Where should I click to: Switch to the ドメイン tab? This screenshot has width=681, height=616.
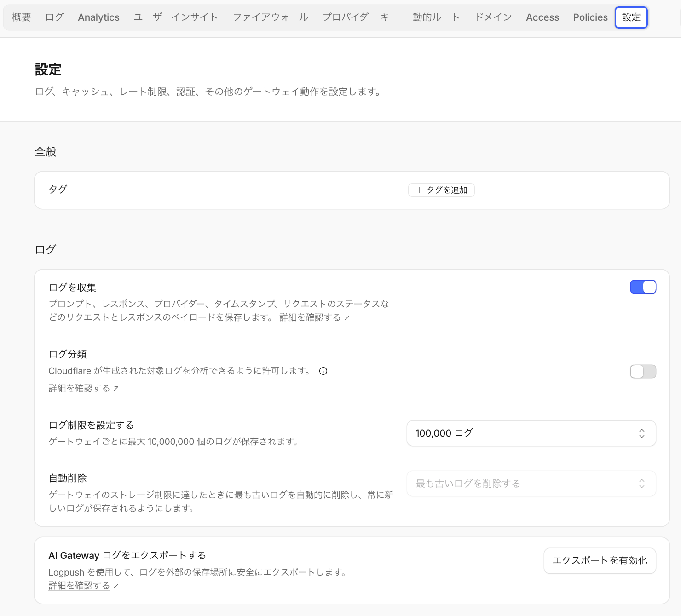(x=493, y=17)
